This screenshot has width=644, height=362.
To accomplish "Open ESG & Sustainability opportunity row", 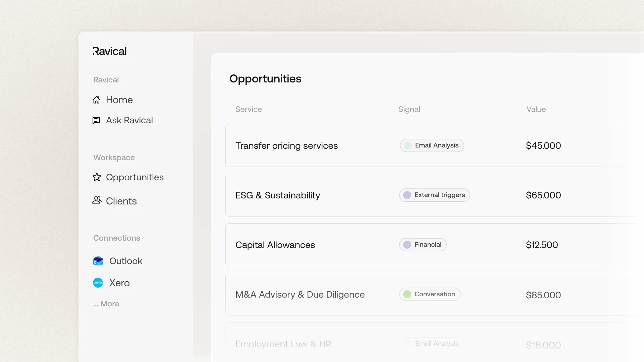I will 278,195.
